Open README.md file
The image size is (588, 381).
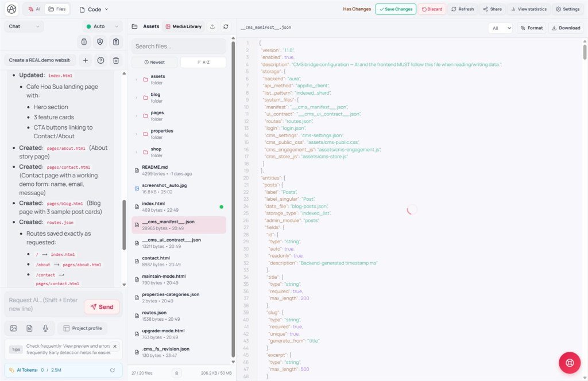(x=179, y=170)
